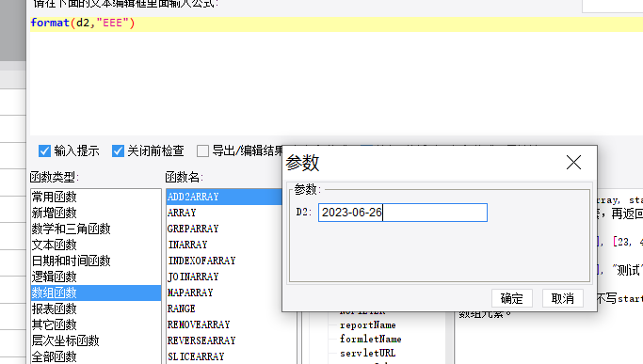Select 日期和时间函数 category
This screenshot has height=364, width=643.
(x=95, y=261)
